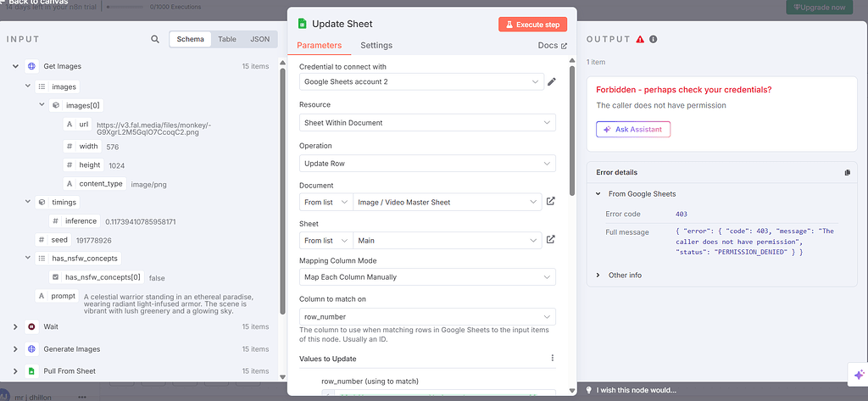This screenshot has height=401, width=868.
Task: Click the Execute step button
Action: tap(533, 25)
